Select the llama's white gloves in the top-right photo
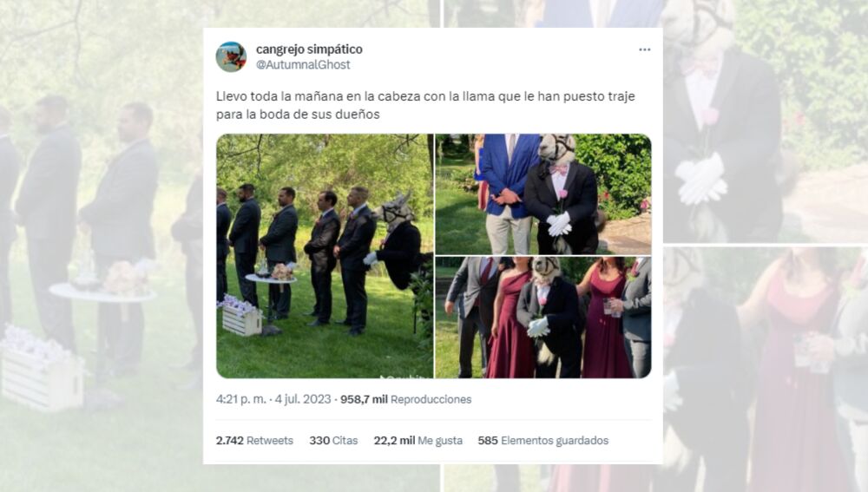Viewport: 868px width, 492px height. click(x=558, y=224)
